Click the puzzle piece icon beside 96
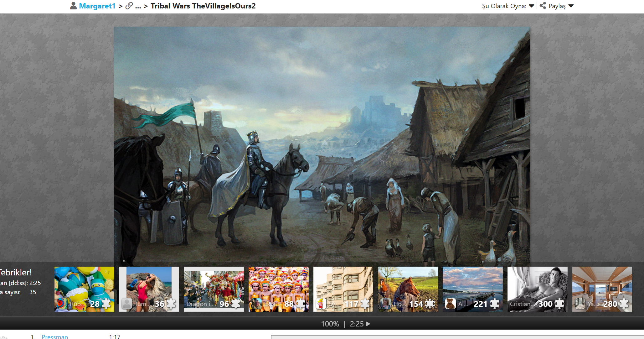Viewport: 644px width, 339px height. (236, 304)
